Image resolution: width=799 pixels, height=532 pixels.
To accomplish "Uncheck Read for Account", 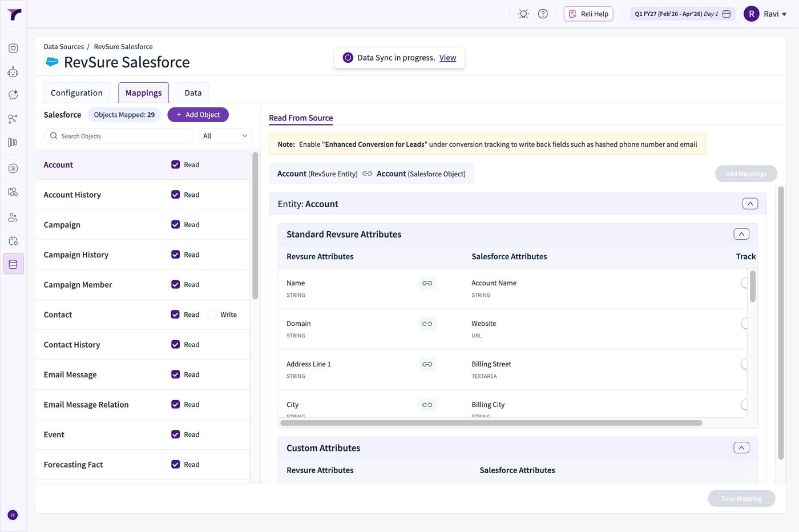I will pyautogui.click(x=175, y=164).
